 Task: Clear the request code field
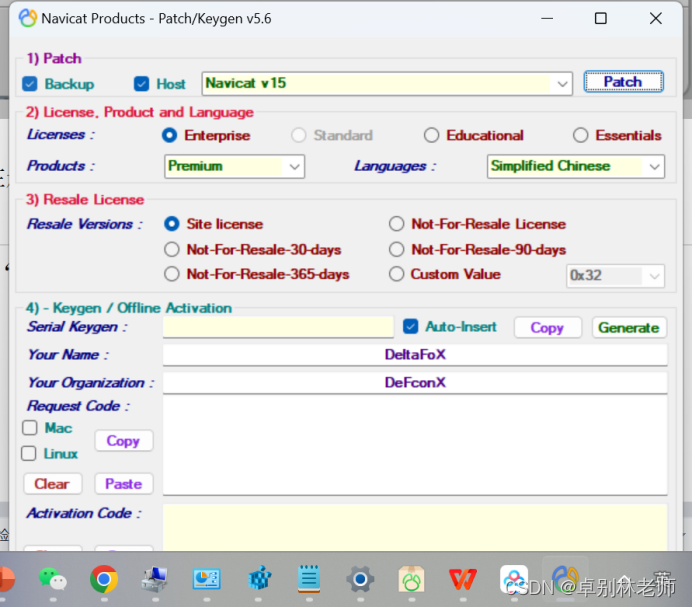tap(53, 484)
